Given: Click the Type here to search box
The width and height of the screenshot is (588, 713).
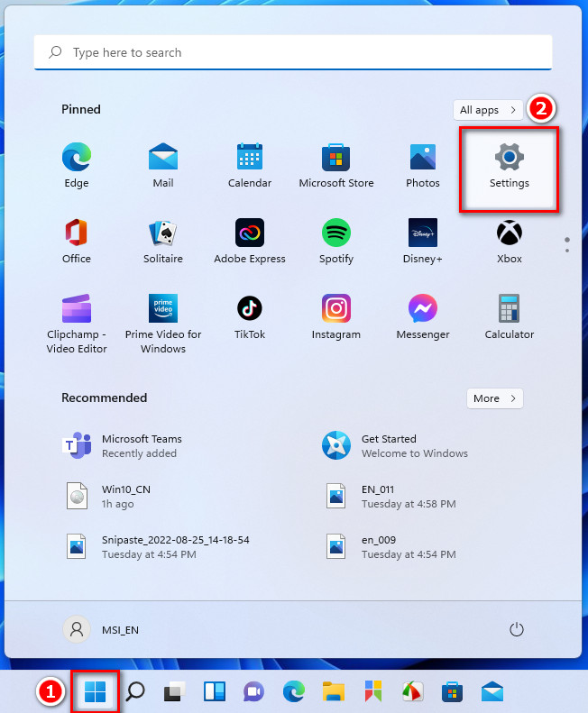Looking at the screenshot, I should coord(293,53).
